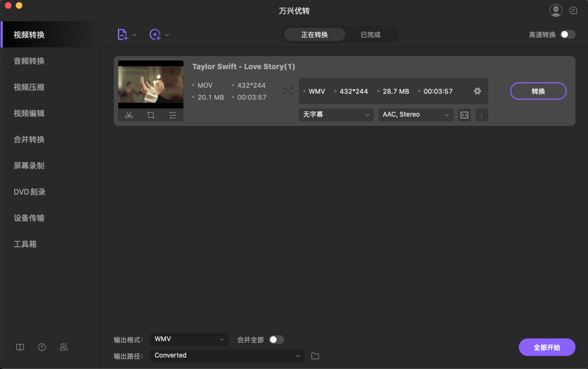Select 屏幕录制 in the sidebar

coord(30,165)
